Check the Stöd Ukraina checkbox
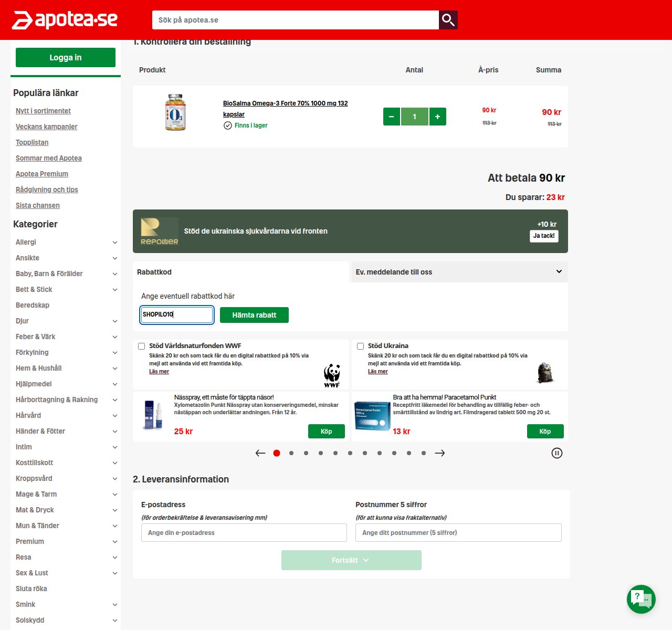The width and height of the screenshot is (672, 630). tap(360, 346)
